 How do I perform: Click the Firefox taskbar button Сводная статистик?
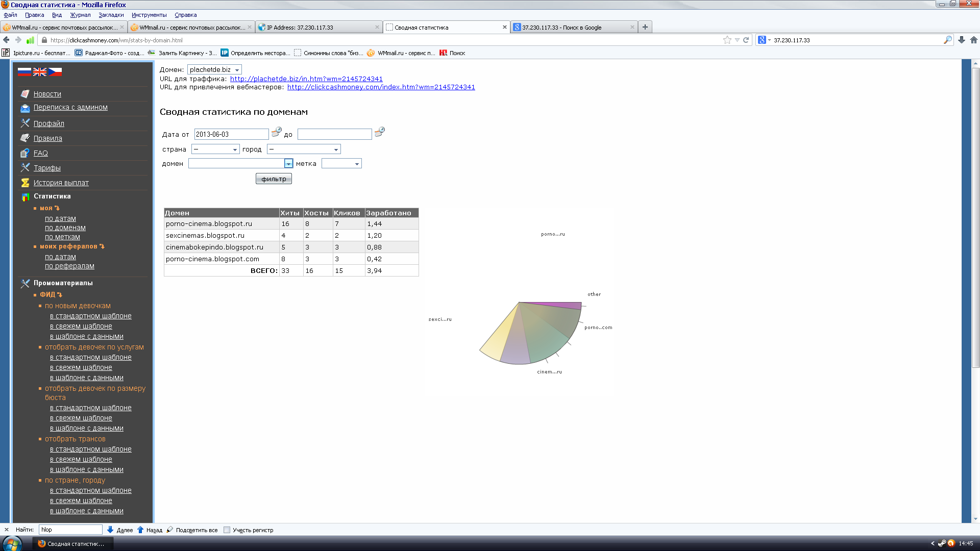coord(73,544)
